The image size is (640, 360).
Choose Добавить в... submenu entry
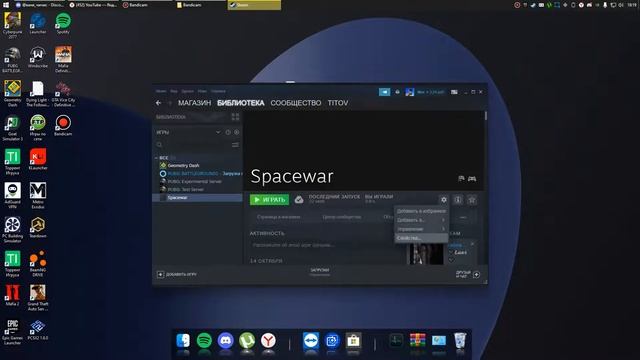(x=421, y=220)
